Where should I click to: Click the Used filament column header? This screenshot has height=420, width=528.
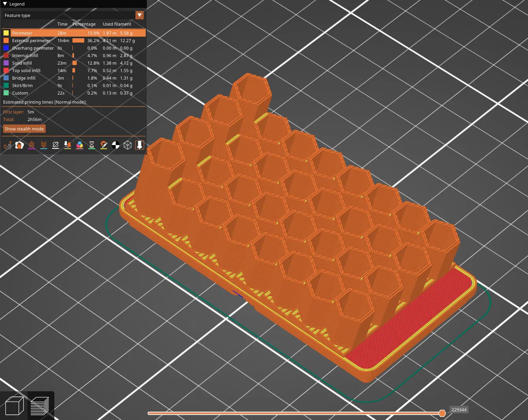point(117,24)
